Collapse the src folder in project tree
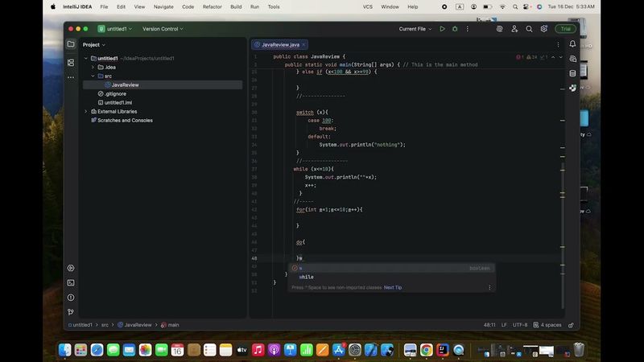Viewport: 644px width, 362px height. pos(93,76)
